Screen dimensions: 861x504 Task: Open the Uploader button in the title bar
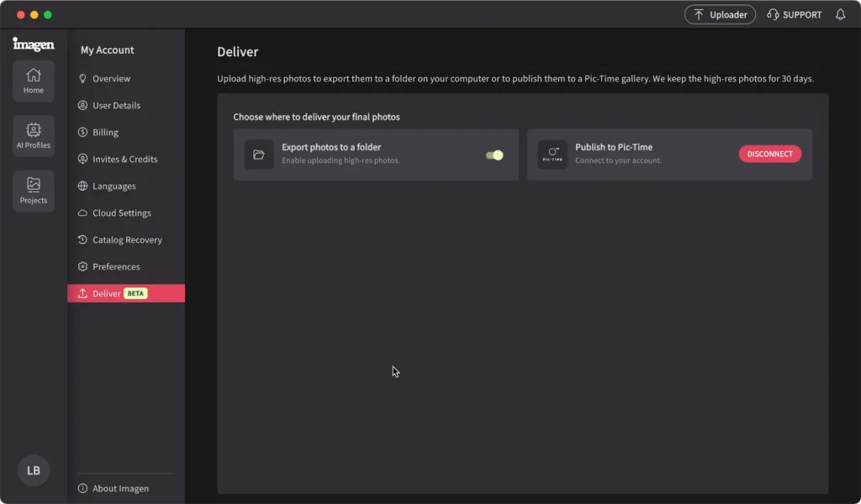720,14
